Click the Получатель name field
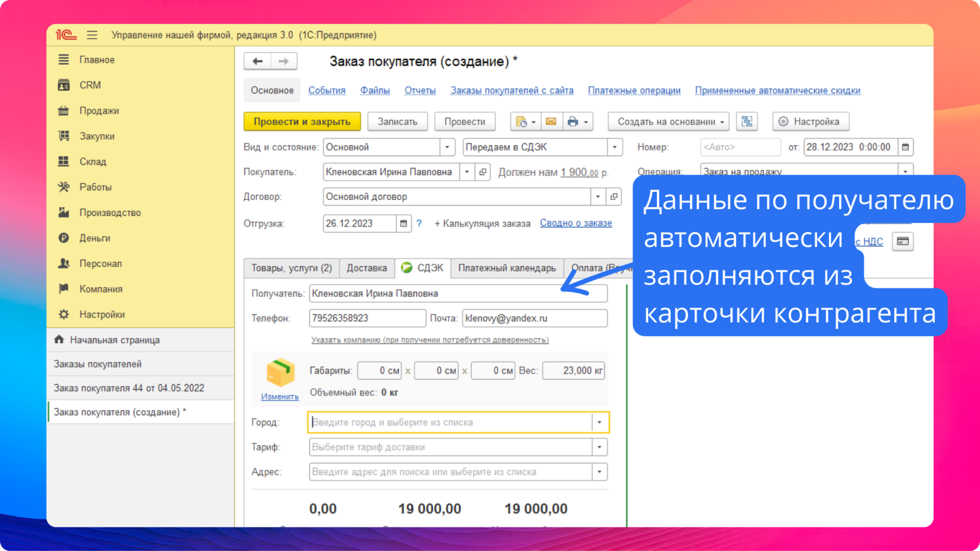The width and height of the screenshot is (980, 551). point(458,293)
